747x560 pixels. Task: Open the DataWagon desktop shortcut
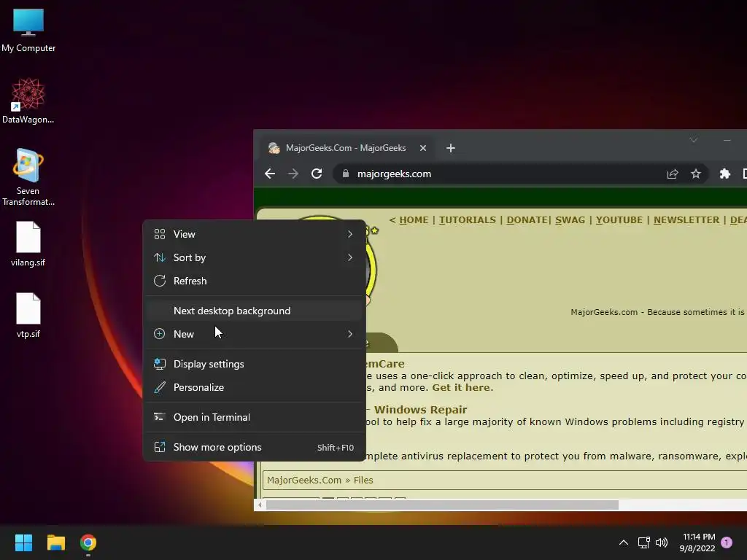click(28, 101)
